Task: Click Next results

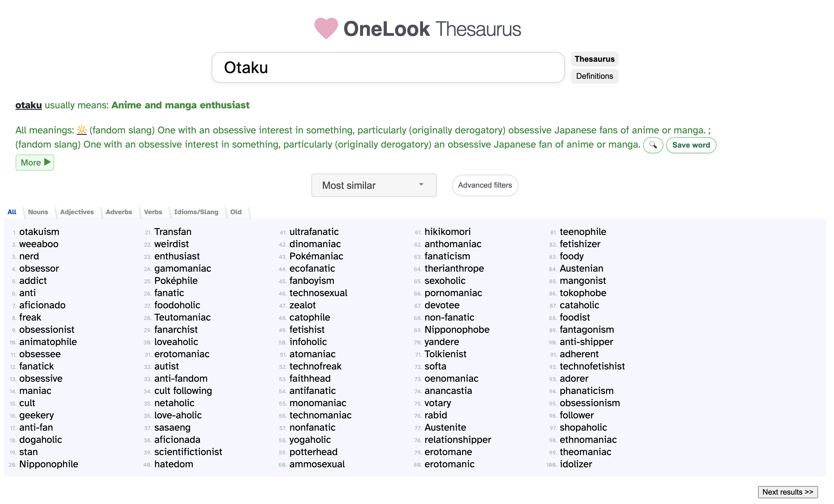Action: click(788, 492)
